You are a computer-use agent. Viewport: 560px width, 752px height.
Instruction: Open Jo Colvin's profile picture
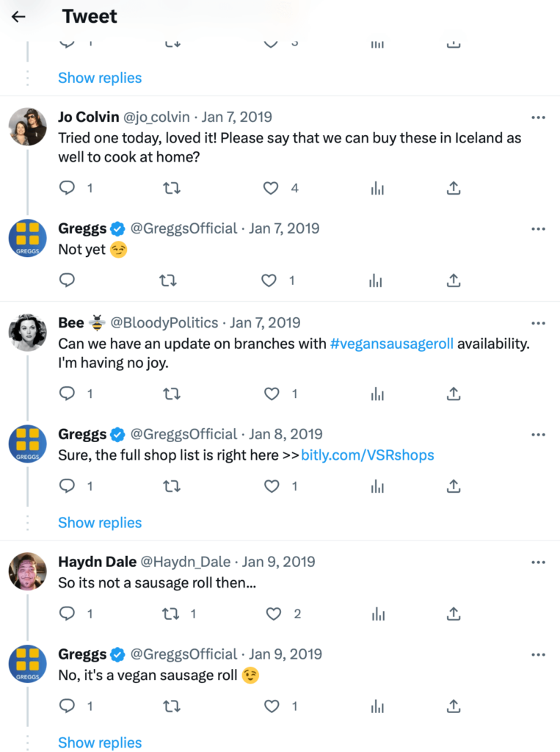[x=27, y=127]
